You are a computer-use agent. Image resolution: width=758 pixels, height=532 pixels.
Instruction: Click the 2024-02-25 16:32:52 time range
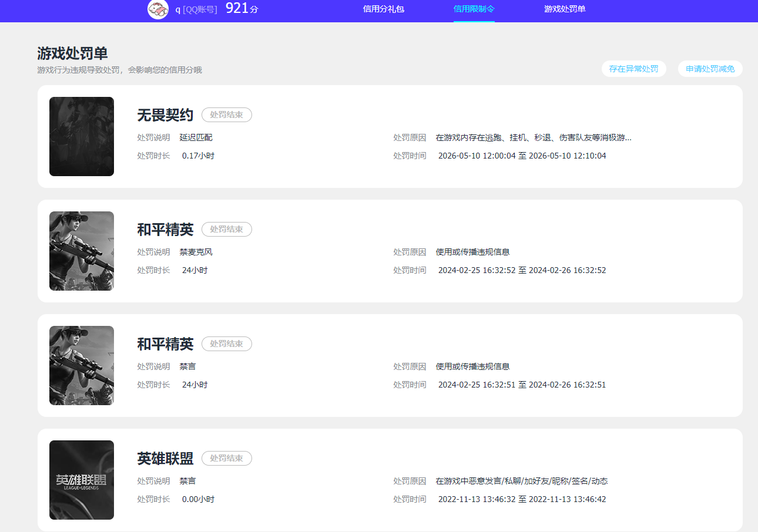click(x=522, y=270)
